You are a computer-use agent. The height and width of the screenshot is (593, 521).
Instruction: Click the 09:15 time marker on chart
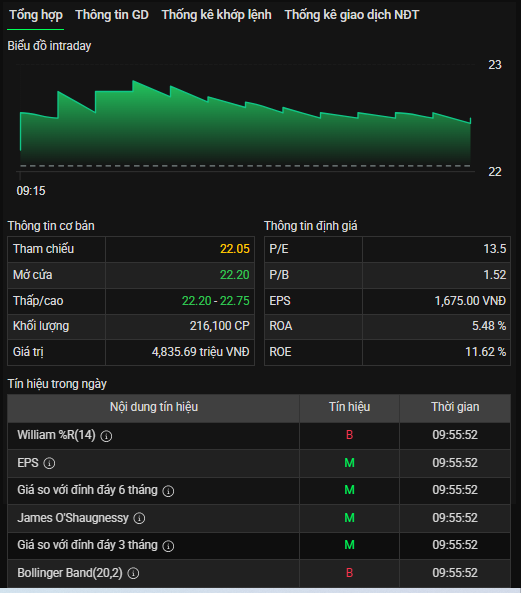pyautogui.click(x=31, y=191)
